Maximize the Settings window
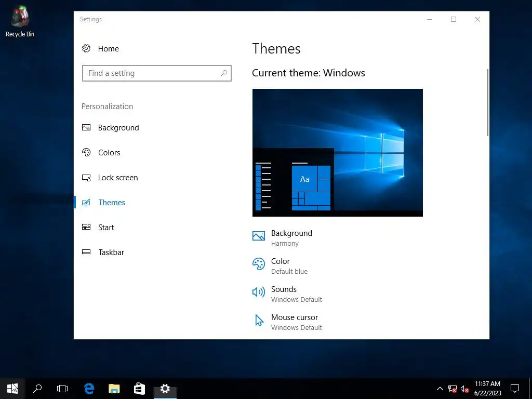The width and height of the screenshot is (532, 399). [453, 19]
